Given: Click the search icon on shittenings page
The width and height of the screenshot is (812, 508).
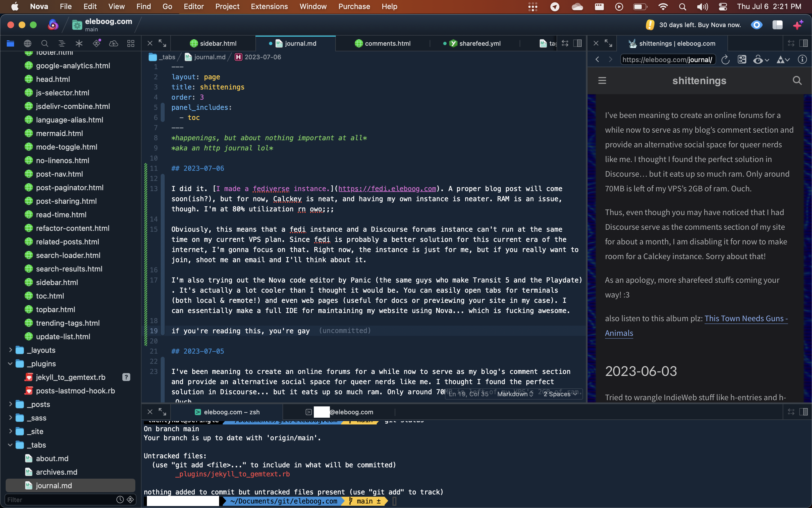Looking at the screenshot, I should (797, 80).
